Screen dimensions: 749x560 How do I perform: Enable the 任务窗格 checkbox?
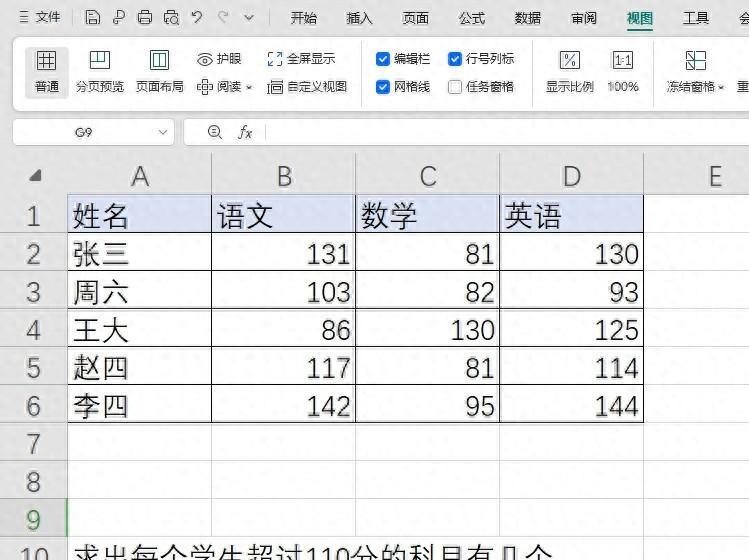point(455,87)
